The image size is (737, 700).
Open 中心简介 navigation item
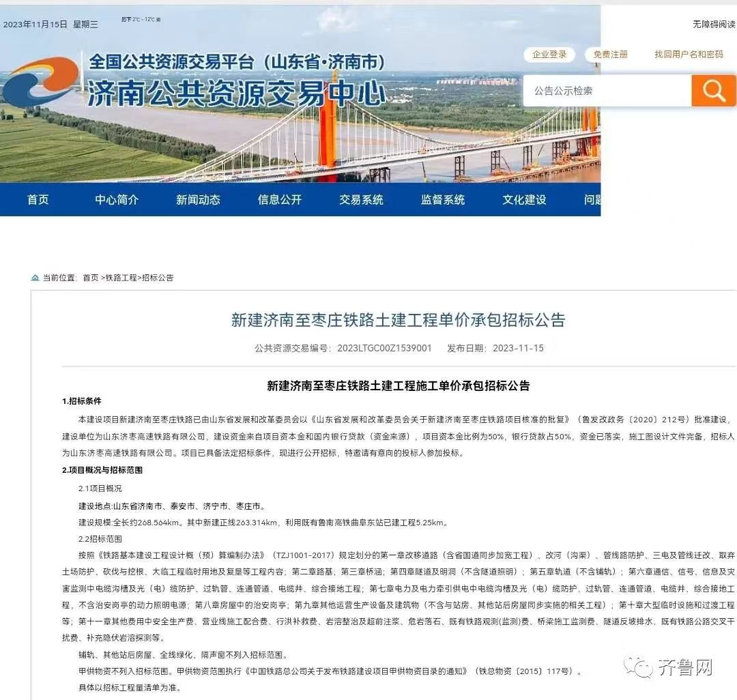coord(117,200)
